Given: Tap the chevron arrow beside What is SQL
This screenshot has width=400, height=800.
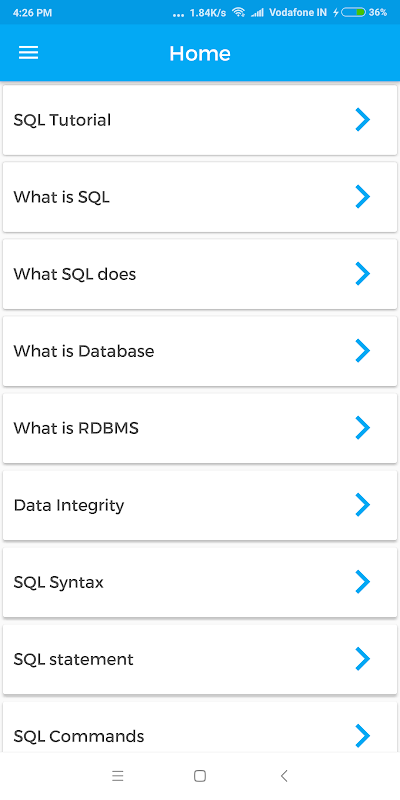Looking at the screenshot, I should click(362, 197).
